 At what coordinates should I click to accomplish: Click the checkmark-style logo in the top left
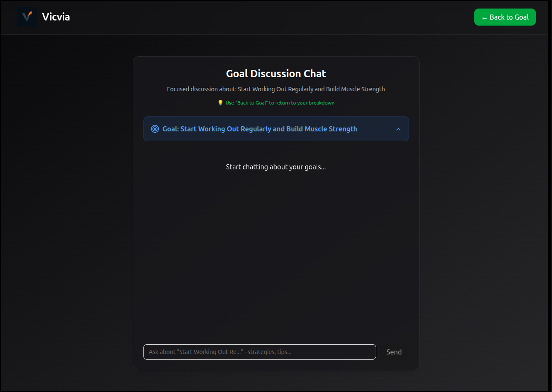[26, 17]
